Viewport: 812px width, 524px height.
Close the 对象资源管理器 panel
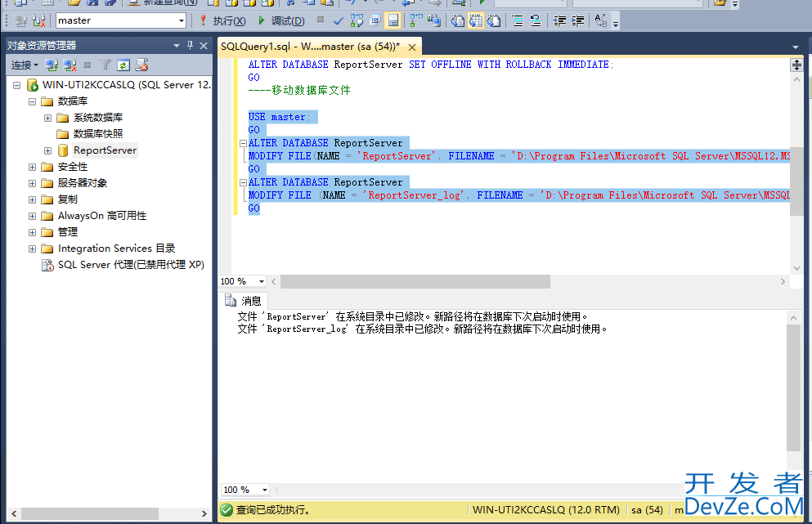pyautogui.click(x=204, y=46)
